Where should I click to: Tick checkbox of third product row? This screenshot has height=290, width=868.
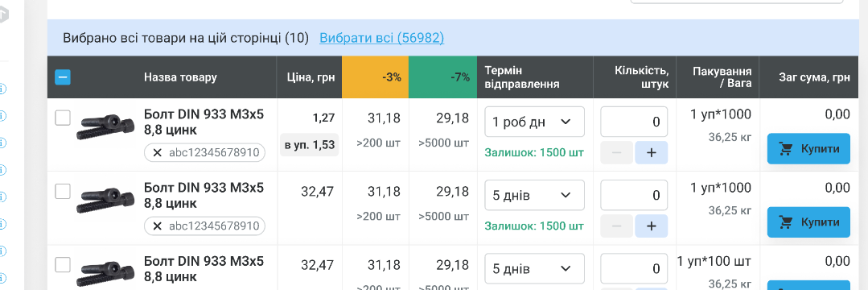pos(63,264)
